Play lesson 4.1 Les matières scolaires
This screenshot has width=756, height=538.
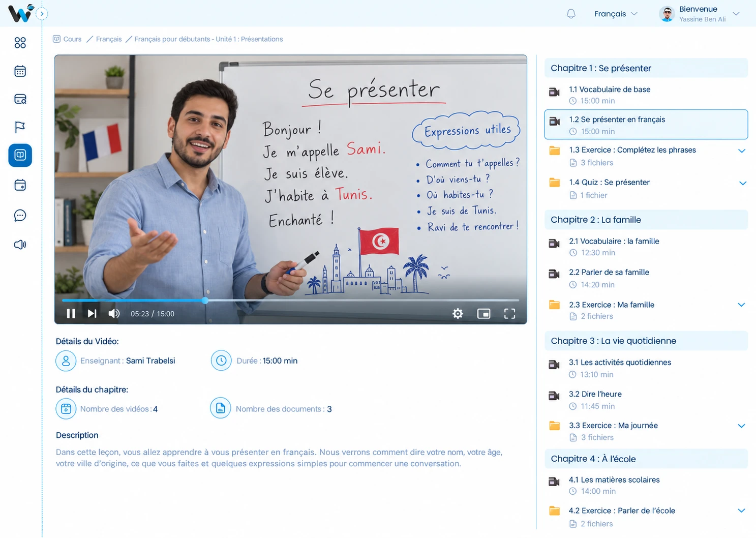point(646,485)
